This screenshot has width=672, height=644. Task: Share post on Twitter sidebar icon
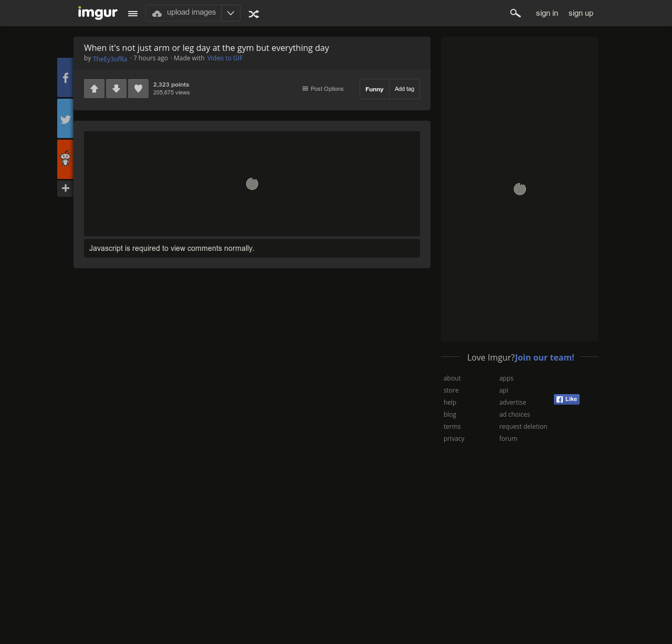(65, 119)
